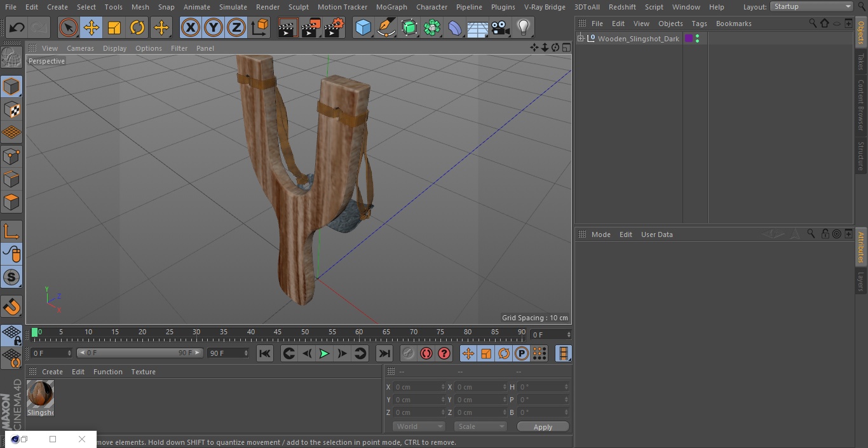
Task: Open the H rotation input field
Action: tap(543, 387)
